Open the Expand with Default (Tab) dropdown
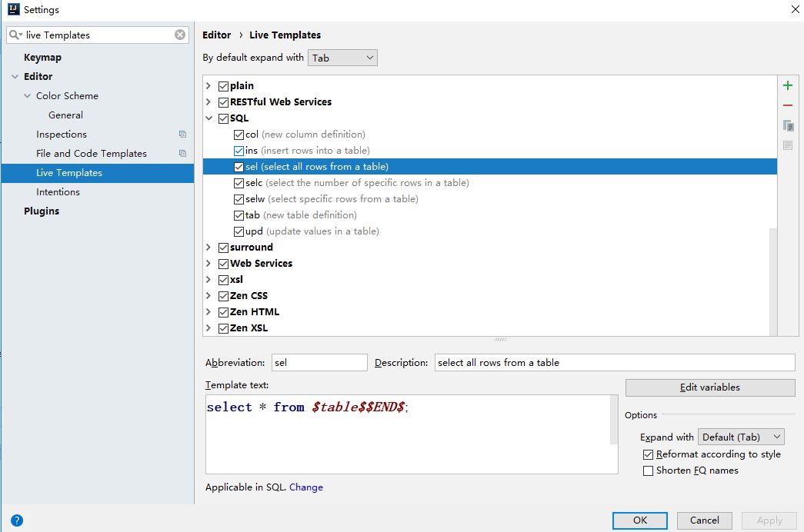 740,437
